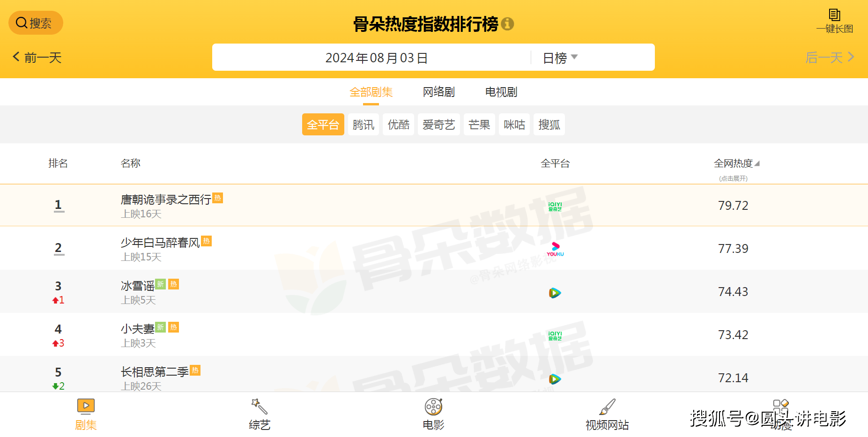This screenshot has height=437, width=868.
Task: Click iQIYI logo in 小夫妻 row
Action: (x=555, y=336)
